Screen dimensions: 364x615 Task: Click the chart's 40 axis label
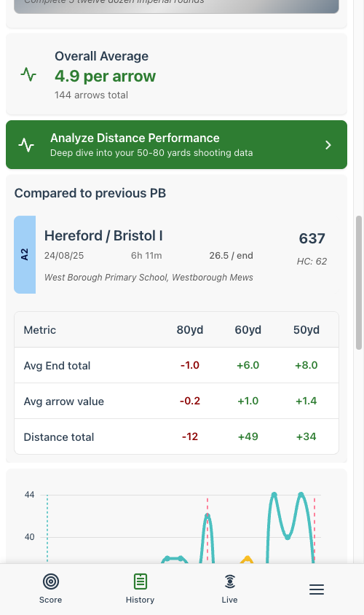click(x=29, y=537)
